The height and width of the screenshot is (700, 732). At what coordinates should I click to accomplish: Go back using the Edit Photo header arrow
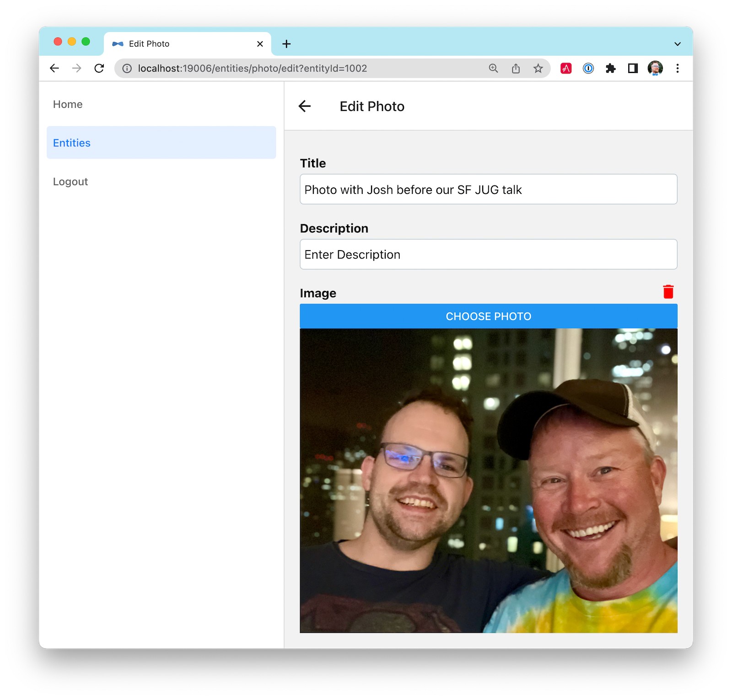(x=305, y=107)
